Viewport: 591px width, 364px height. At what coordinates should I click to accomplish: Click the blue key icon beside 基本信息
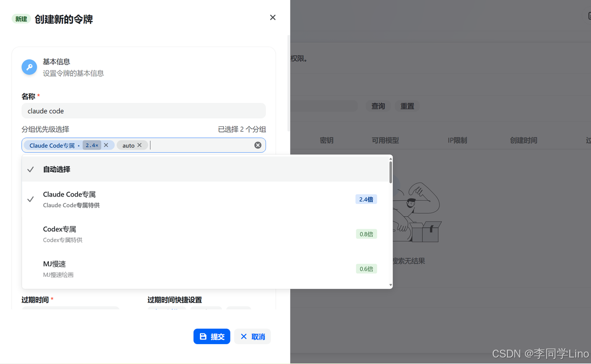tap(29, 67)
